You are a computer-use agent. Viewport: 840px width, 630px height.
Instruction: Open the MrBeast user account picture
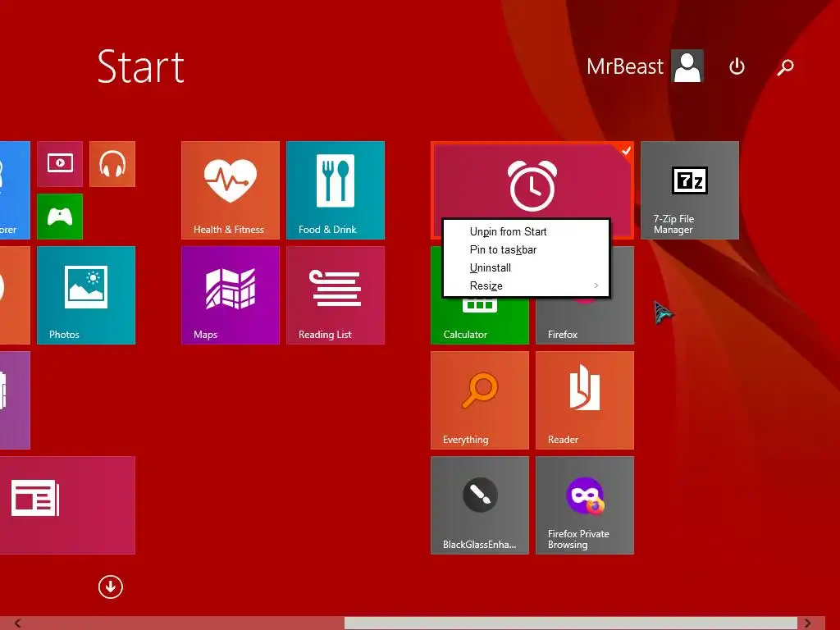tap(688, 66)
